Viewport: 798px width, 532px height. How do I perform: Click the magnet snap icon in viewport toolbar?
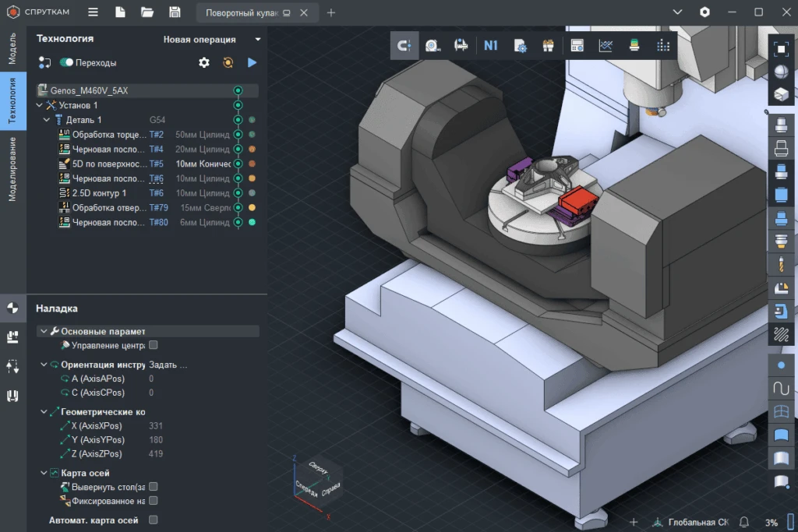tap(404, 46)
